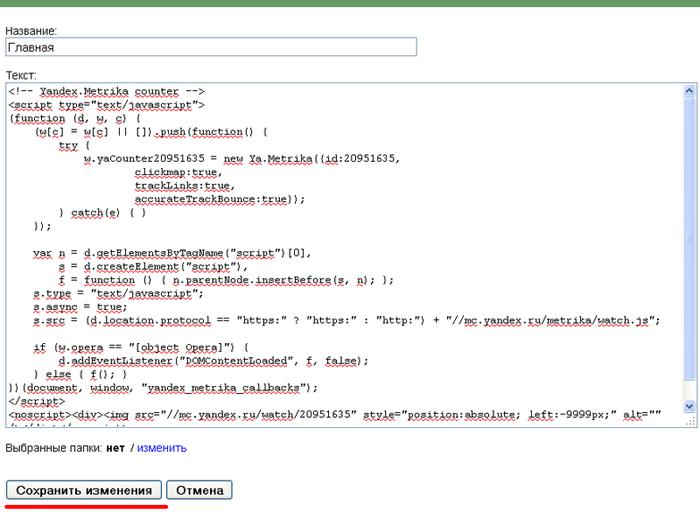The image size is (700, 512).
Task: Click the line with d.createElement("script")
Action: point(153,266)
